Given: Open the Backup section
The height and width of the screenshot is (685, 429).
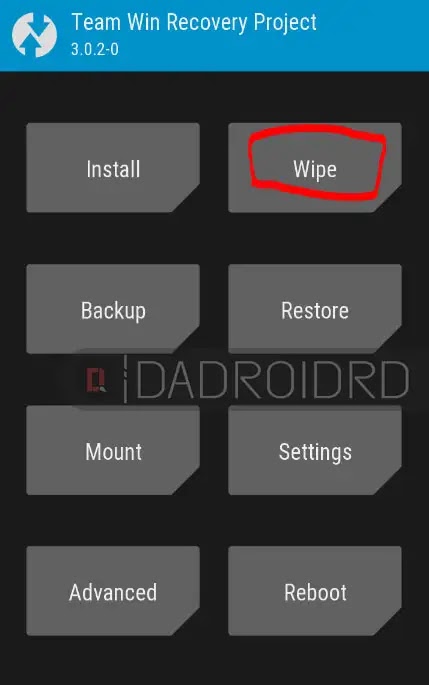Looking at the screenshot, I should click(x=113, y=309).
